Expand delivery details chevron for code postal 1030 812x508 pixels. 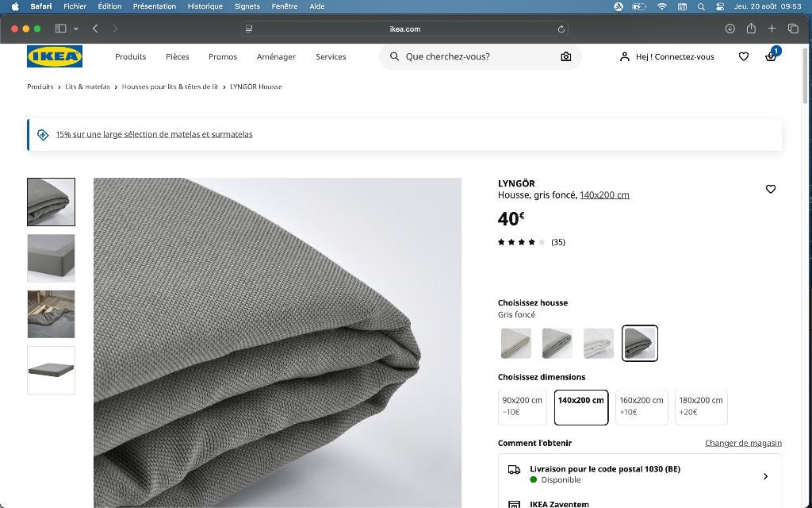coord(765,476)
